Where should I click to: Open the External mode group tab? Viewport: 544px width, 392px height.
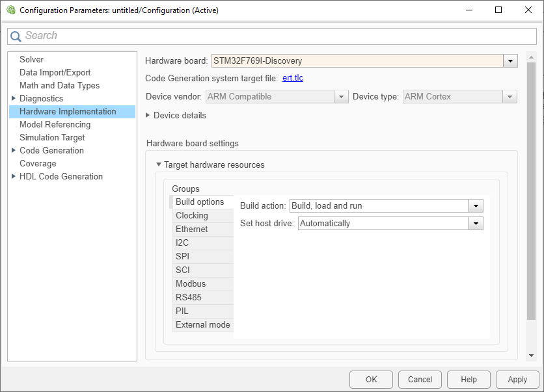pos(202,324)
